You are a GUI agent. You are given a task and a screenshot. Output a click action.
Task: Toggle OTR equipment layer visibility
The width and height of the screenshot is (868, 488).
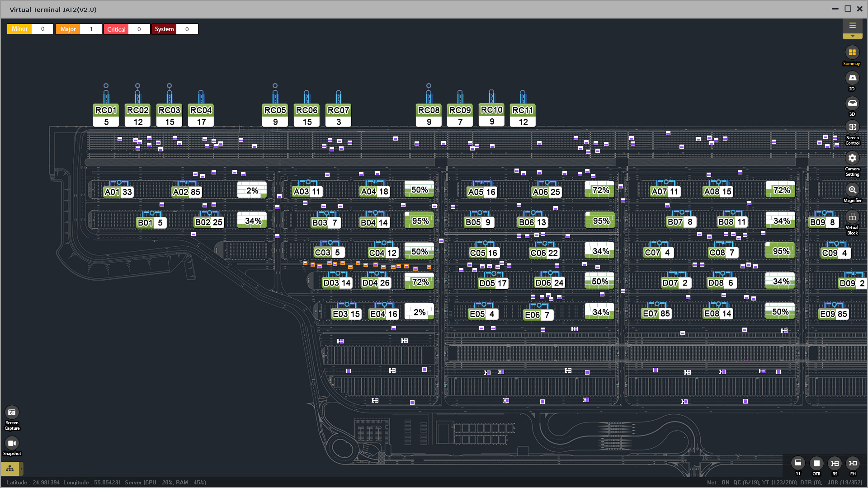click(x=816, y=463)
